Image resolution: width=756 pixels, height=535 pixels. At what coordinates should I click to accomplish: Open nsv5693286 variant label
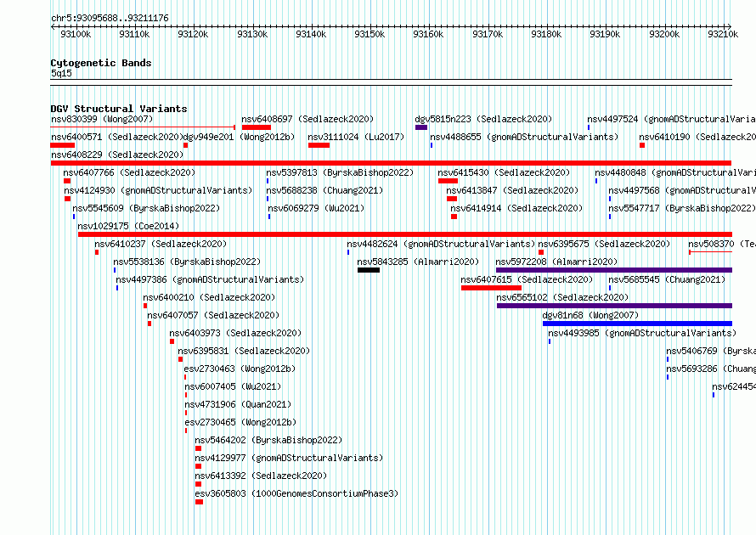click(711, 369)
